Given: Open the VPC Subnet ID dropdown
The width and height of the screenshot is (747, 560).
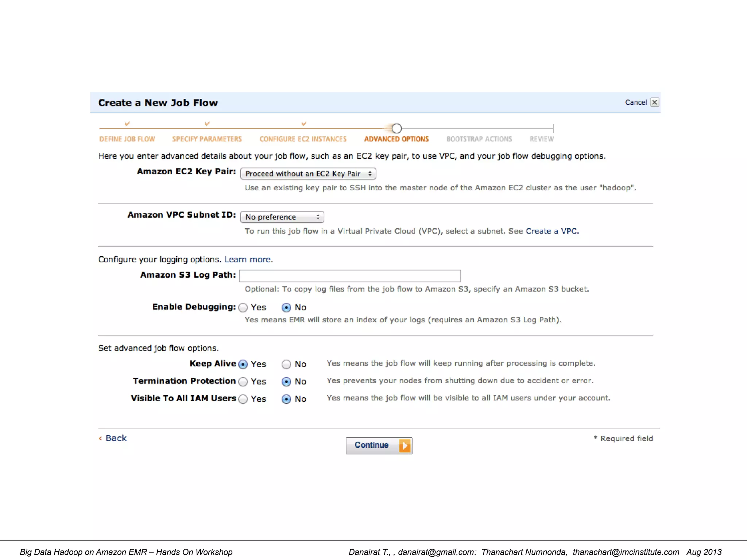Looking at the screenshot, I should click(x=282, y=217).
